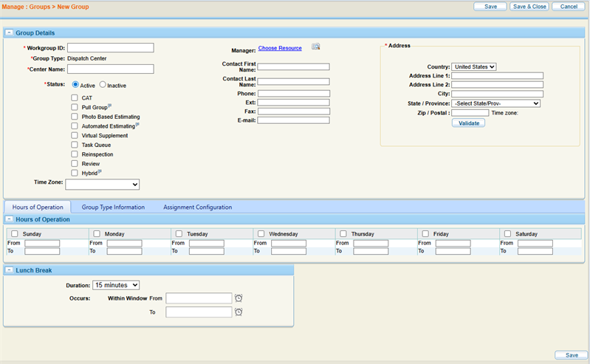Click help icon beside Hybrid
Screen dimensions: 590x364
tap(100, 171)
